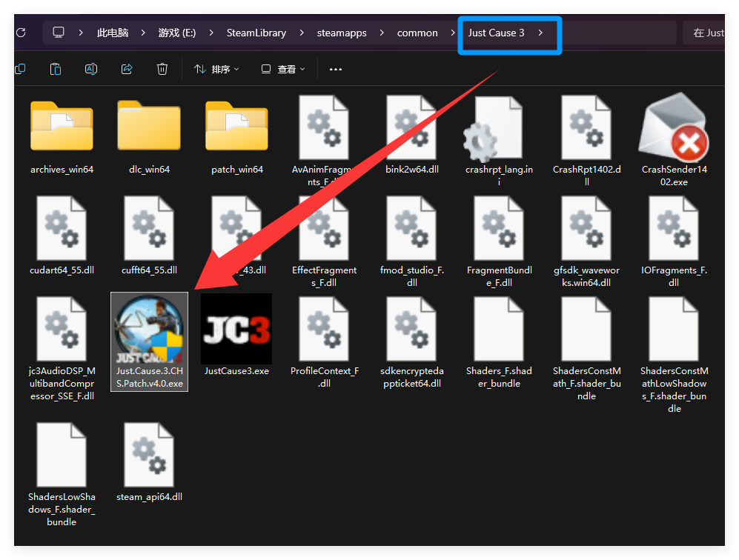
Task: Select the archives_win64 folder
Action: (x=62, y=138)
